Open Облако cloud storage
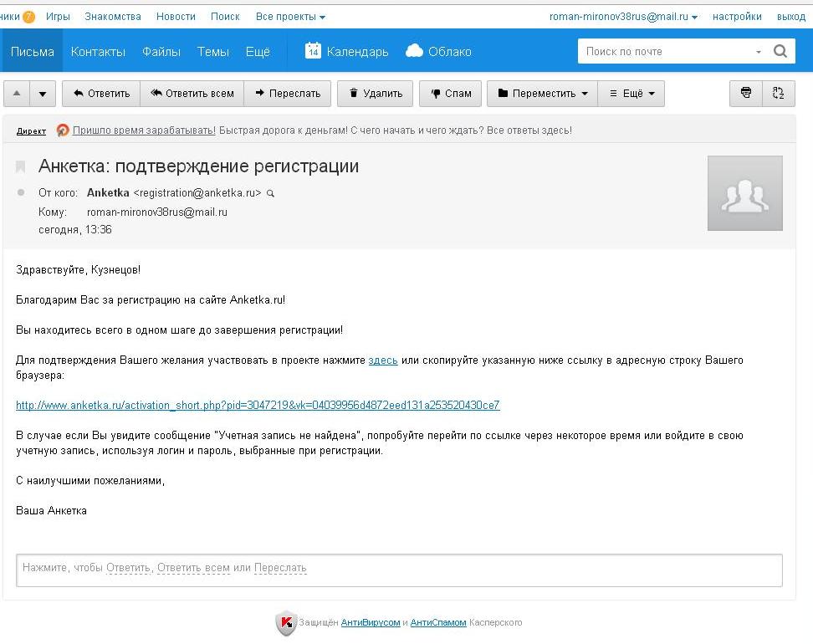Viewport: 813px width, 644px height. [x=438, y=51]
